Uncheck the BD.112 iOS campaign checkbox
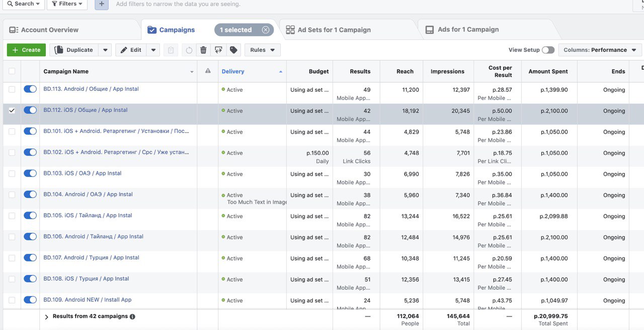The width and height of the screenshot is (644, 330). pyautogui.click(x=12, y=110)
